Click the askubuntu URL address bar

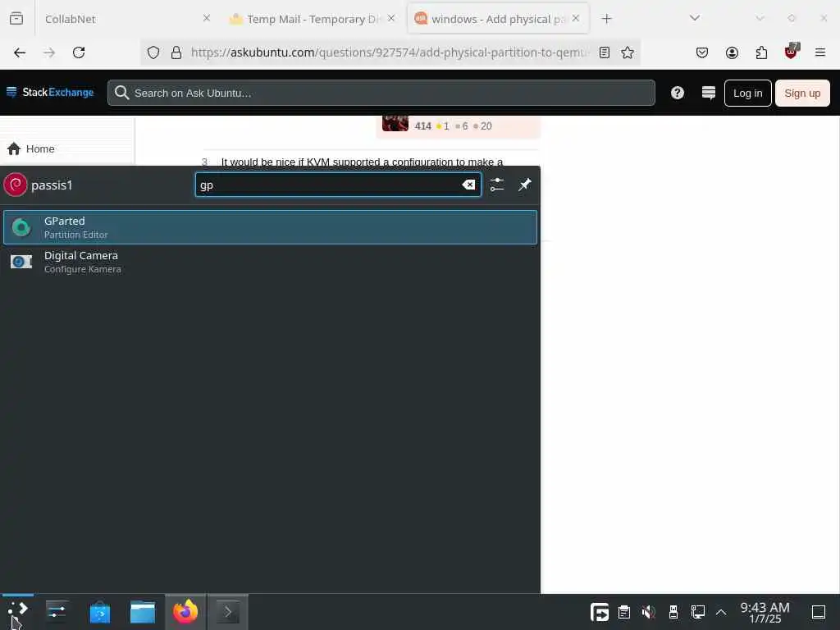coord(388,52)
